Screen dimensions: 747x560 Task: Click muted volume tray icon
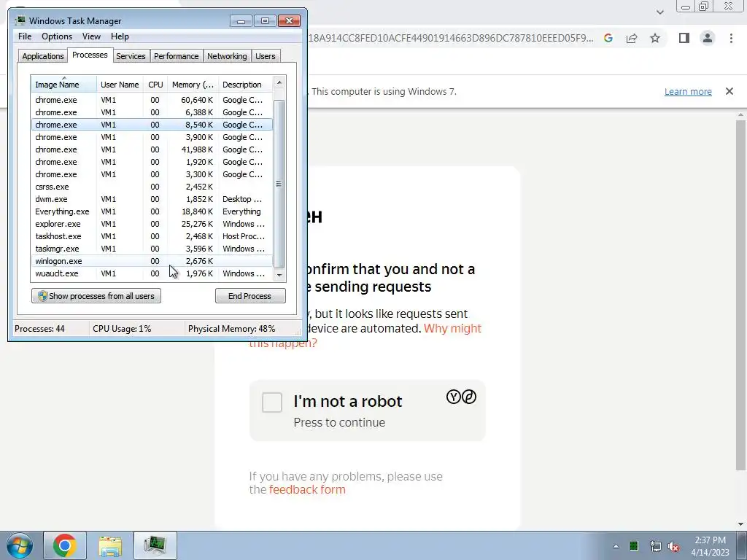click(673, 546)
